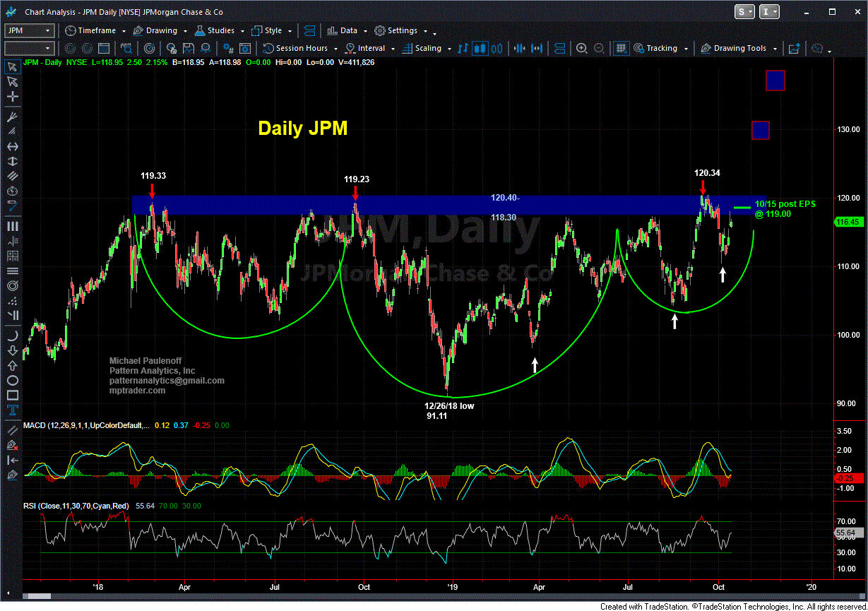Image resolution: width=868 pixels, height=611 pixels.
Task: Open the Drawing Tools menu
Action: [x=739, y=48]
